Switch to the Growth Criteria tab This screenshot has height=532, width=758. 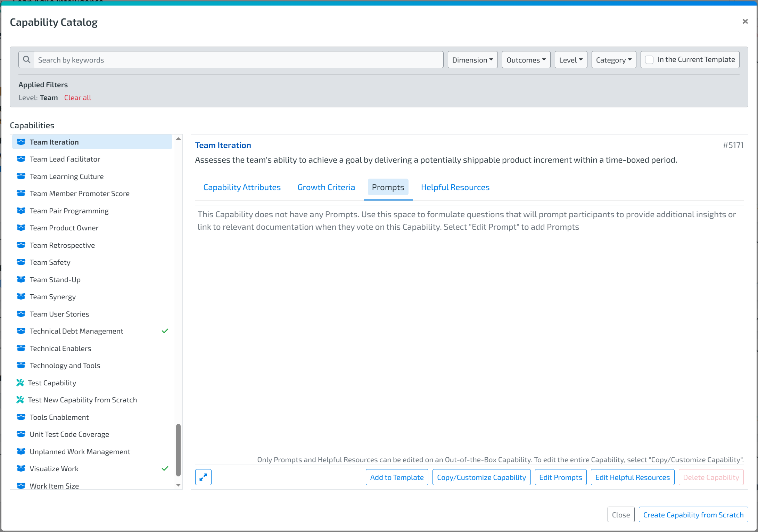(x=326, y=187)
